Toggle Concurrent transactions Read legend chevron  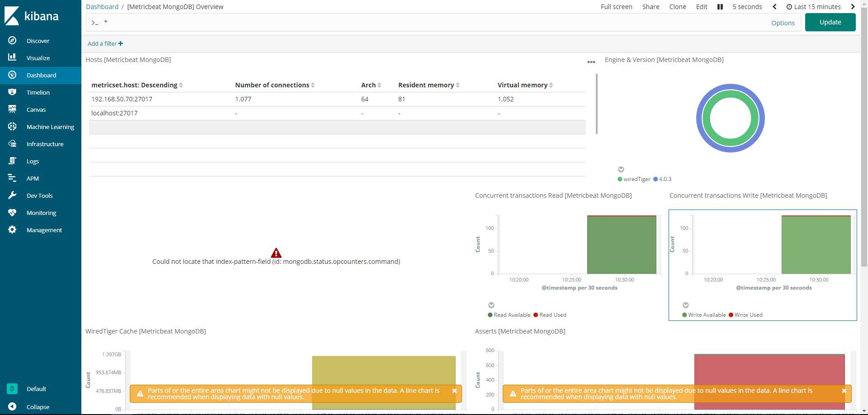(x=491, y=305)
